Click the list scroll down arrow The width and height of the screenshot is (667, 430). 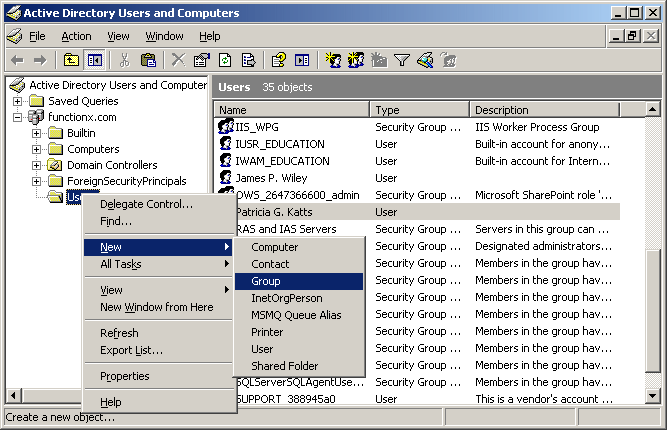(x=652, y=396)
